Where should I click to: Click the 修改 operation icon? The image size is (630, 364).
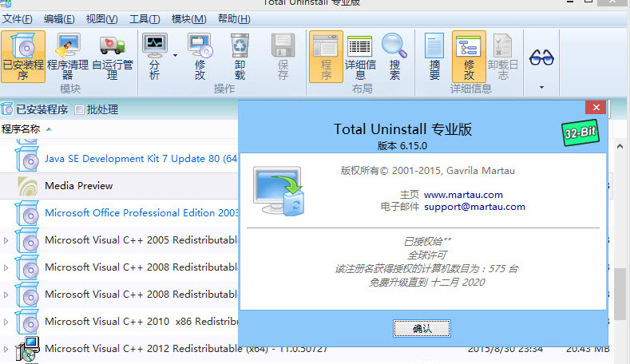(x=200, y=57)
